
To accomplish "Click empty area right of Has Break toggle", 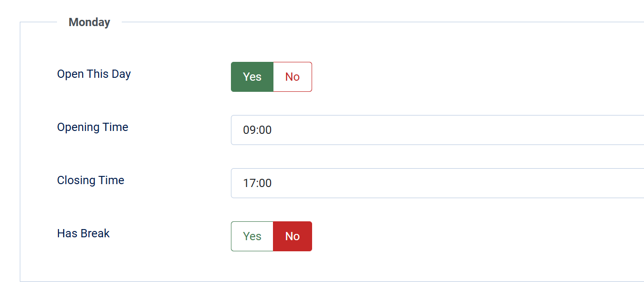I will tap(435, 236).
